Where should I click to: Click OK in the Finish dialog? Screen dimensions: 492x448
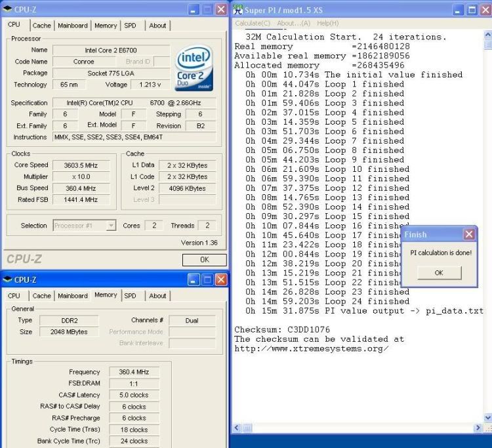439,273
